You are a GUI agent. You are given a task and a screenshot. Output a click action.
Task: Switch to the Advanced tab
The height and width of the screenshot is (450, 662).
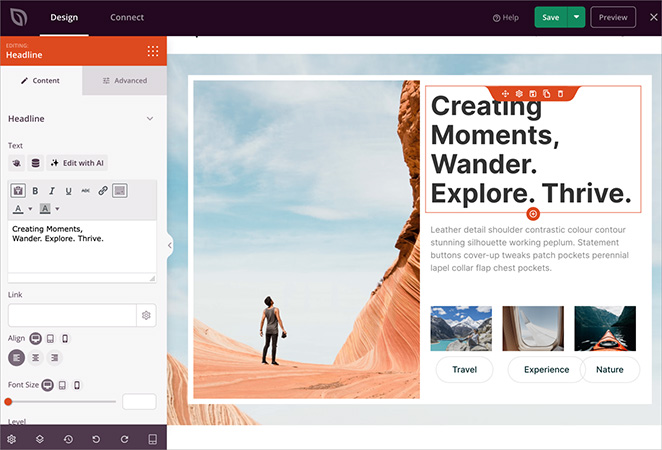click(x=124, y=81)
